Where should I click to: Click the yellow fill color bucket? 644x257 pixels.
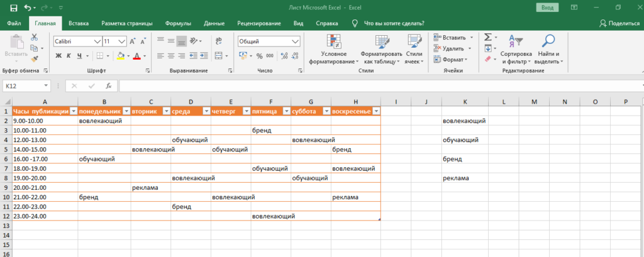[x=120, y=56]
